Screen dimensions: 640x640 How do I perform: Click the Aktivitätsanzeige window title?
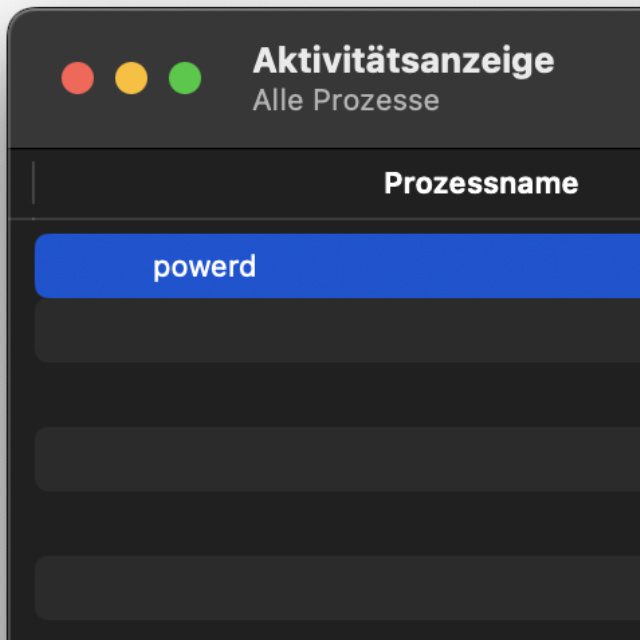pyautogui.click(x=403, y=60)
